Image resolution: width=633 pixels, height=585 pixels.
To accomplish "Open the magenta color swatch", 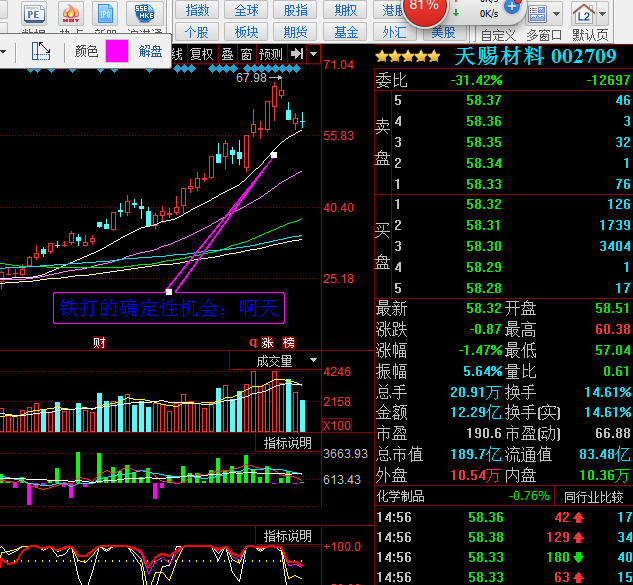I will tap(117, 51).
